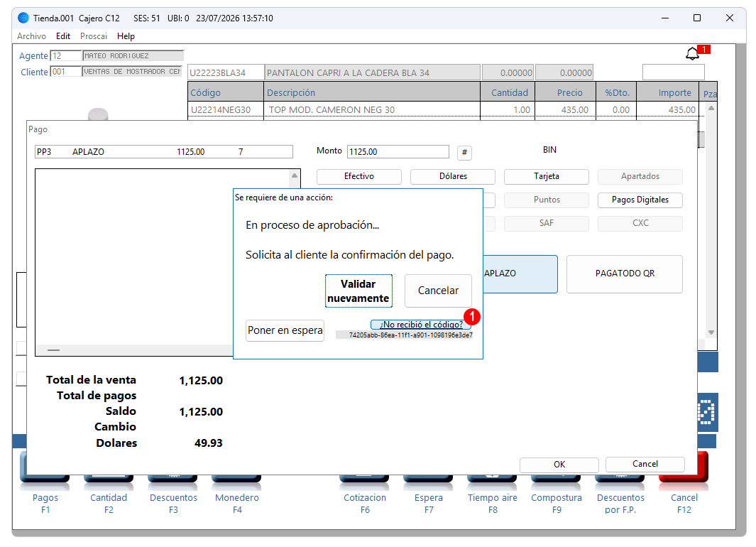This screenshot has width=756, height=547.
Task: Choose the PAGATODO QR payment tile
Action: tap(625, 274)
